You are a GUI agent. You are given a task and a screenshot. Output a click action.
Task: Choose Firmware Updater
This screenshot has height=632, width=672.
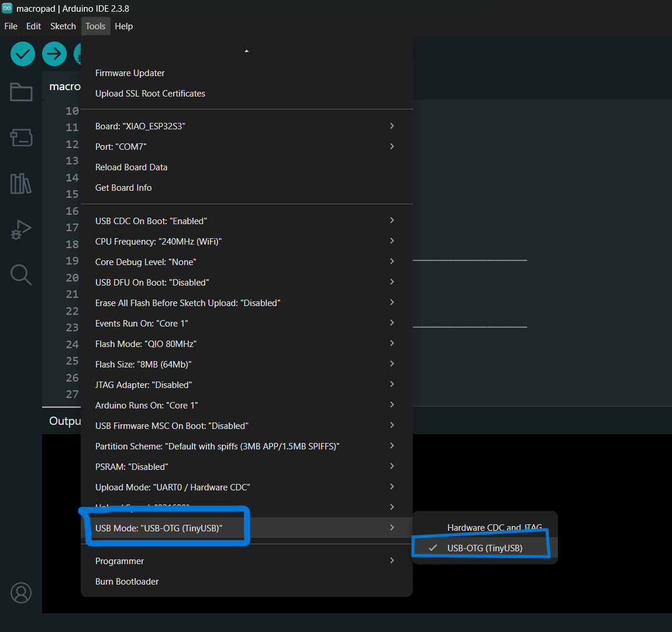(x=246, y=73)
